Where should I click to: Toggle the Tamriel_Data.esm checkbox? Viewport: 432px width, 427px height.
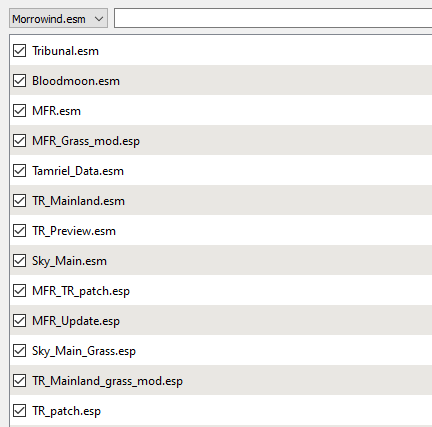coord(19,171)
